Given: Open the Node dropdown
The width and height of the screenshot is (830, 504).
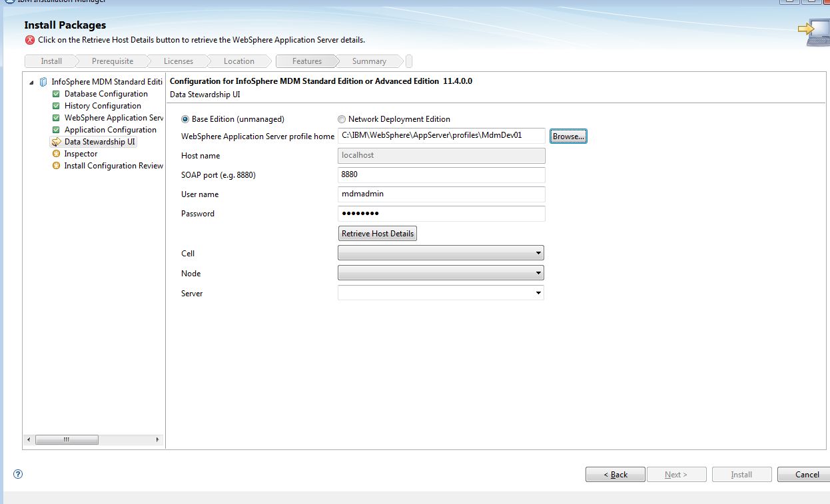Looking at the screenshot, I should click(441, 273).
